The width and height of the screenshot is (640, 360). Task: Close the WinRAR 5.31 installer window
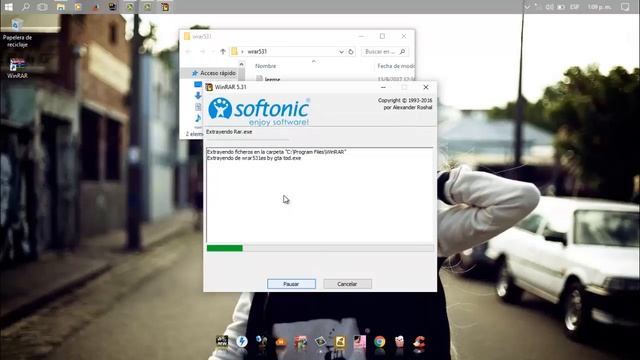point(426,87)
